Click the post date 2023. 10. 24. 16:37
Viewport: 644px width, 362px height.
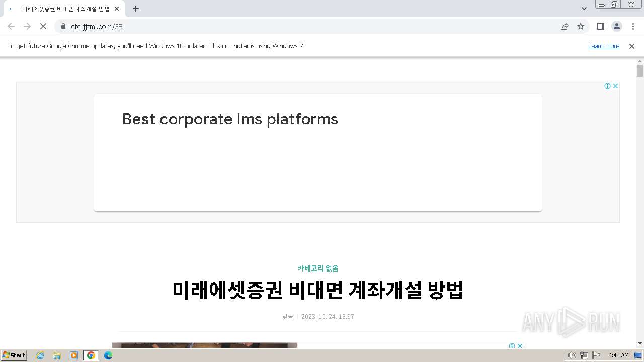[328, 316]
